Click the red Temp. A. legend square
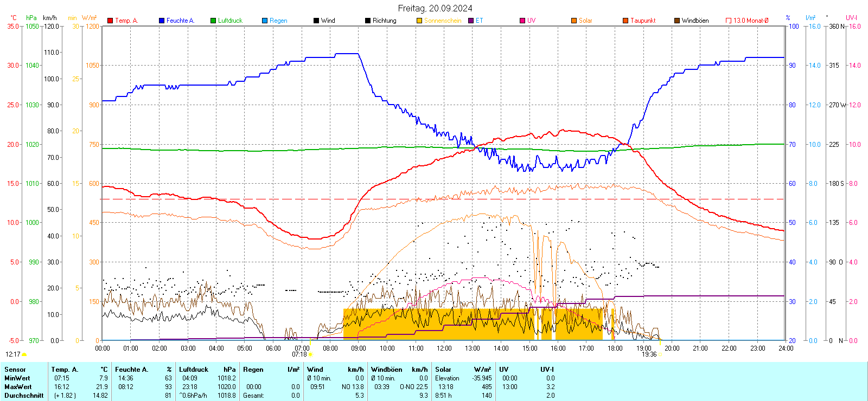 [x=110, y=21]
